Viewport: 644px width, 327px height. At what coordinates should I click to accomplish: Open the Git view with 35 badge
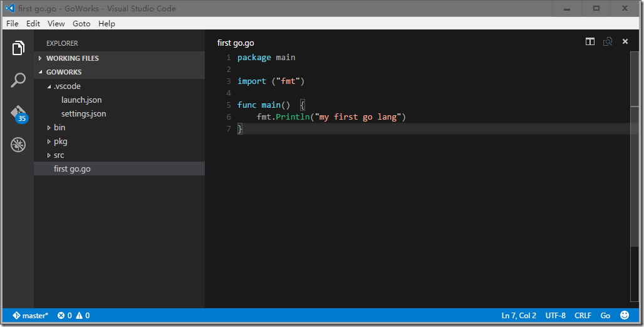18,113
